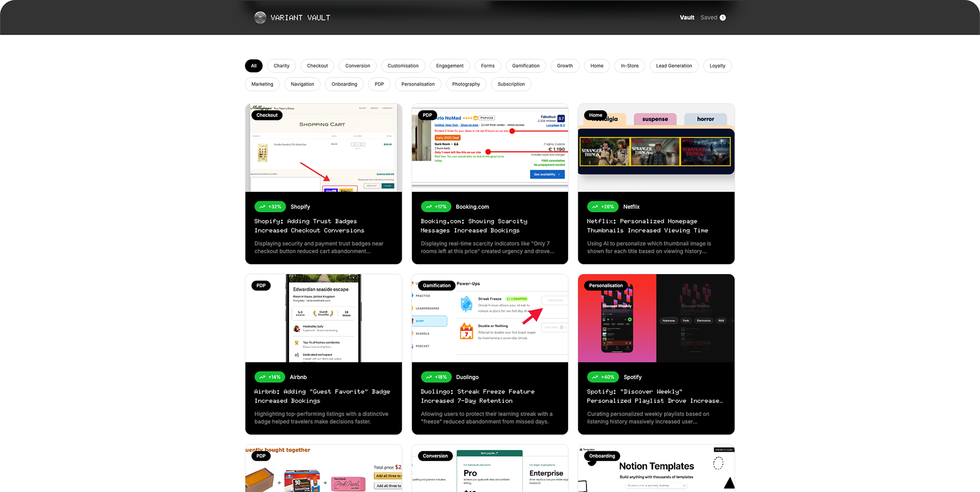Choose the Marketing filter chip
Image resolution: width=980 pixels, height=492 pixels.
(262, 84)
